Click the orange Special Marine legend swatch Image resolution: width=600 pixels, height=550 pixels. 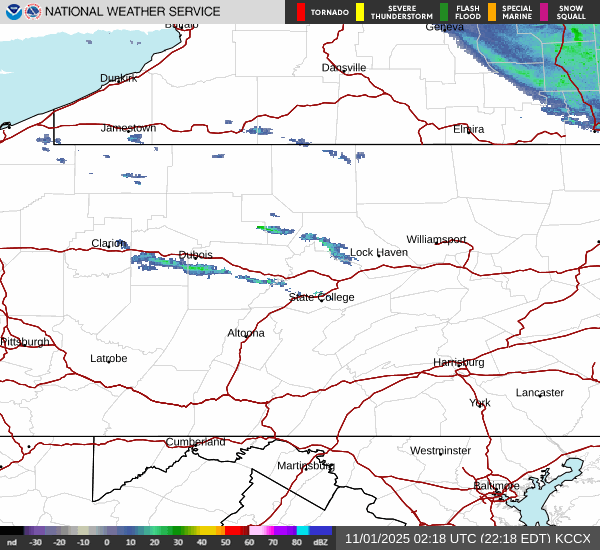491,12
